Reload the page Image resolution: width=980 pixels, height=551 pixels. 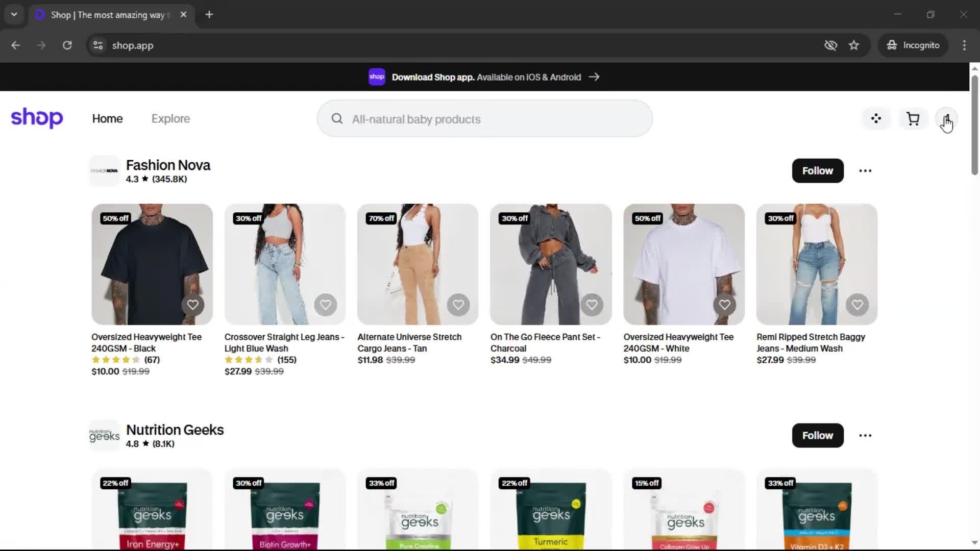67,45
